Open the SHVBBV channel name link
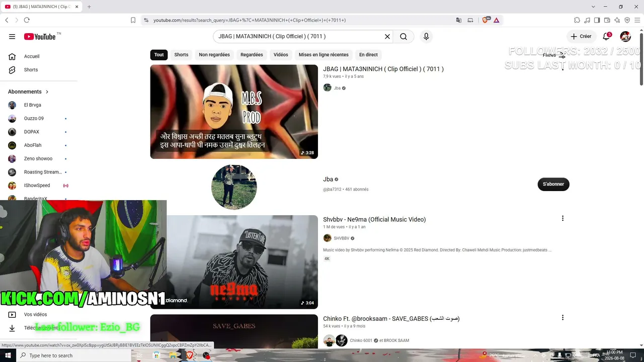644x362 pixels. (342, 238)
